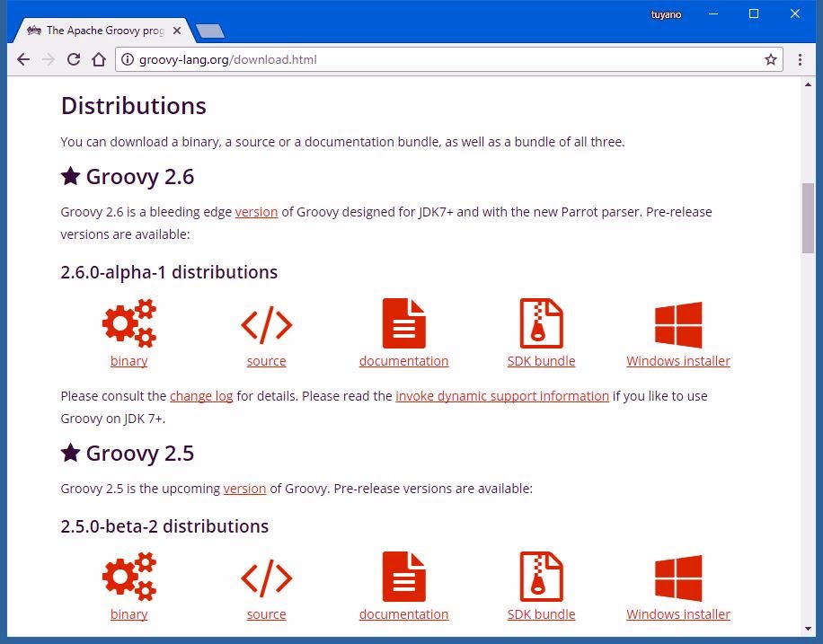The height and width of the screenshot is (644, 823).
Task: Go back to the previous page
Action: click(x=23, y=60)
